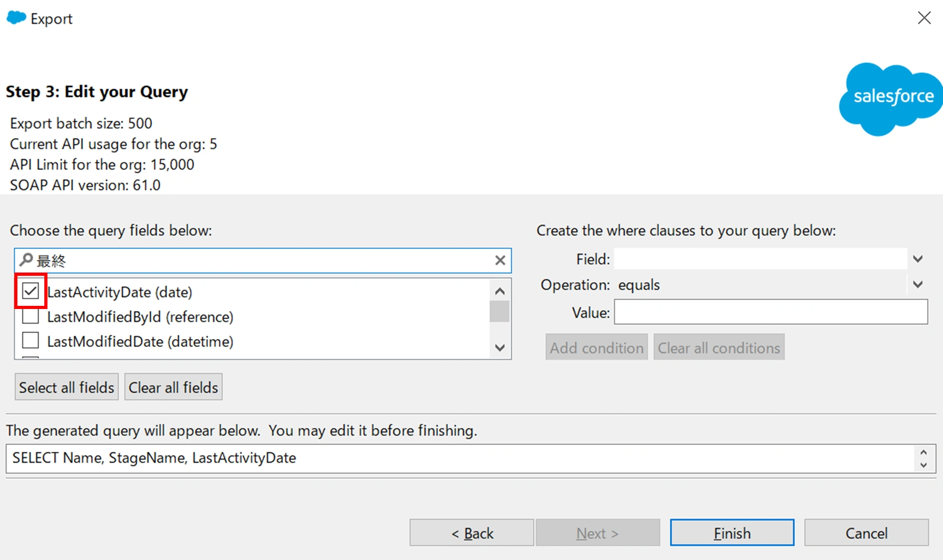Click Current API usage for the org text
Screen dimensions: 943x560
point(113,144)
